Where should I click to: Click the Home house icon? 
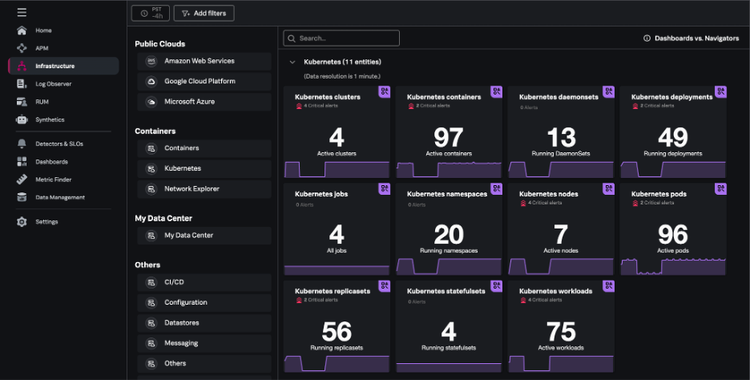tap(22, 31)
